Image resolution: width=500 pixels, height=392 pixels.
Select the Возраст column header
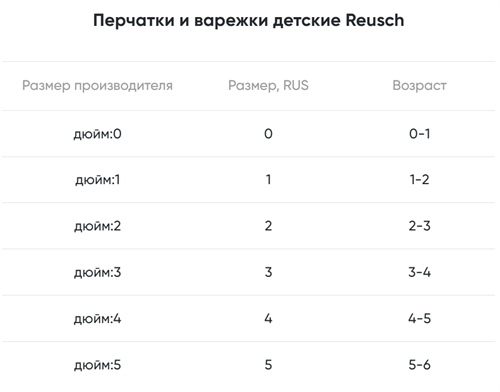[419, 86]
